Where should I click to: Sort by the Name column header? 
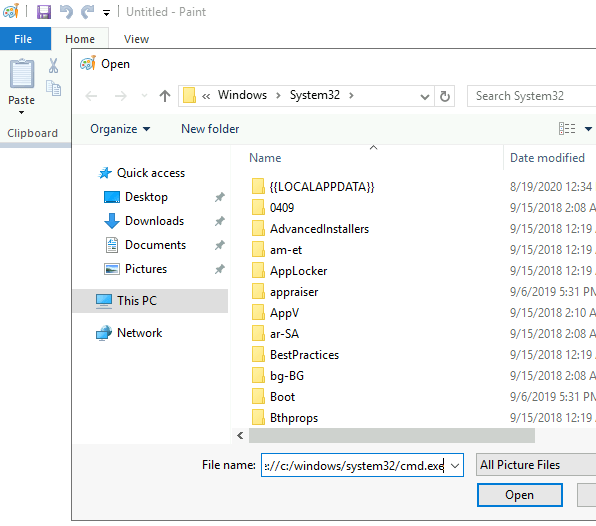(x=265, y=158)
